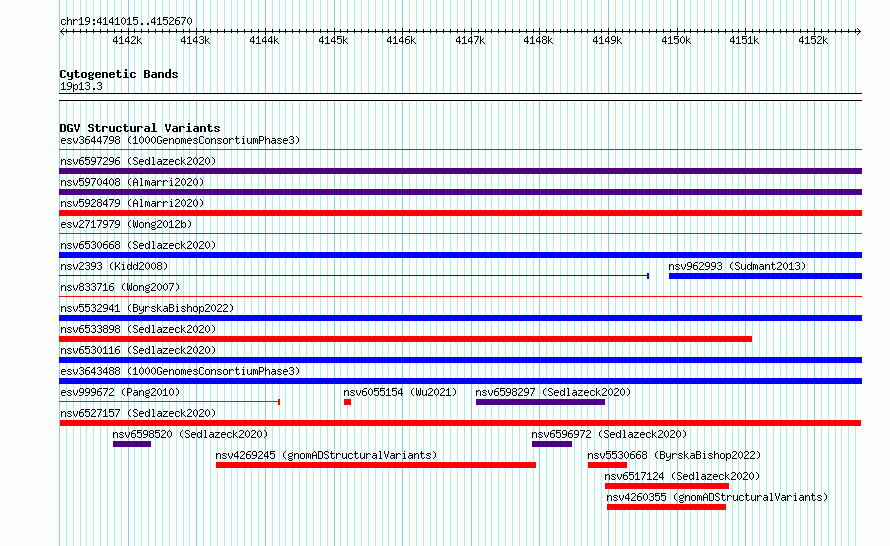This screenshot has height=546, width=890.
Task: Select nsv6517124 (Sedlazeck2020) variant label
Action: tap(682, 476)
